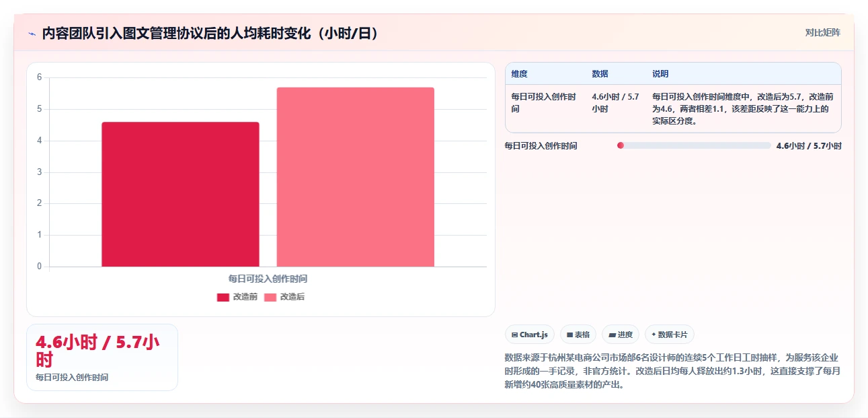Click the 改造前 legend text
Viewport: 868px width, 418px height.
pyautogui.click(x=245, y=297)
